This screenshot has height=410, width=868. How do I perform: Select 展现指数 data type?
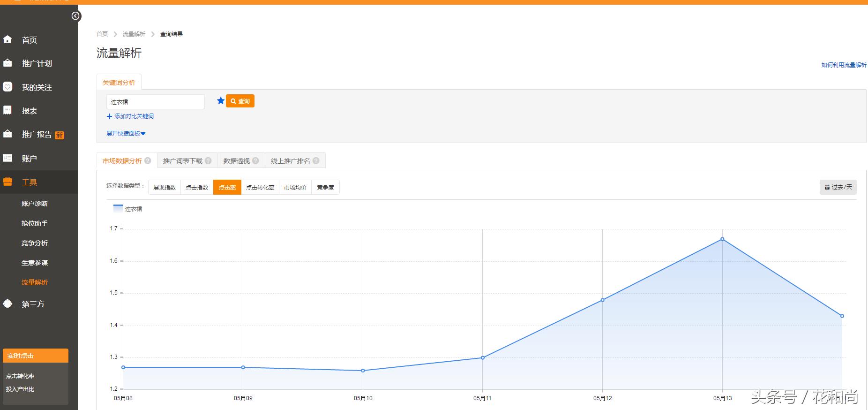point(165,187)
